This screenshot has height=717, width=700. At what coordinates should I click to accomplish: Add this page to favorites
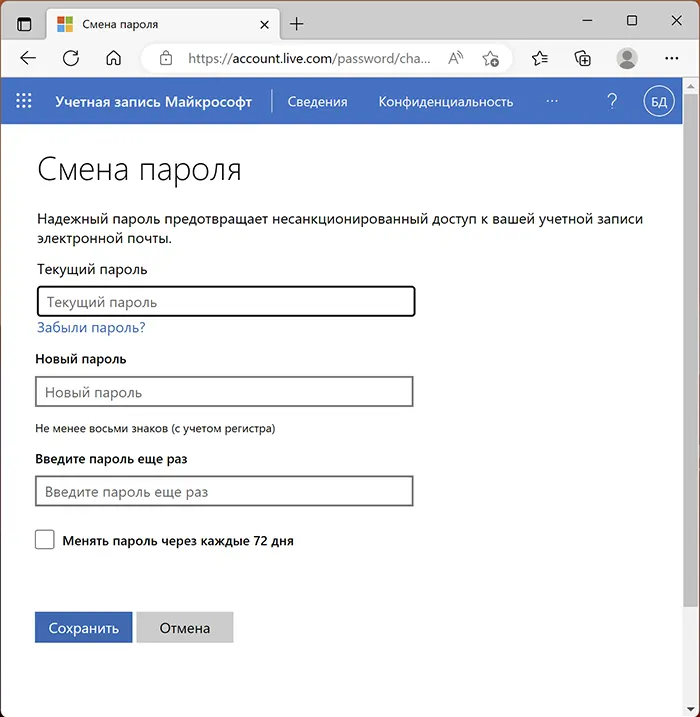coord(491,59)
